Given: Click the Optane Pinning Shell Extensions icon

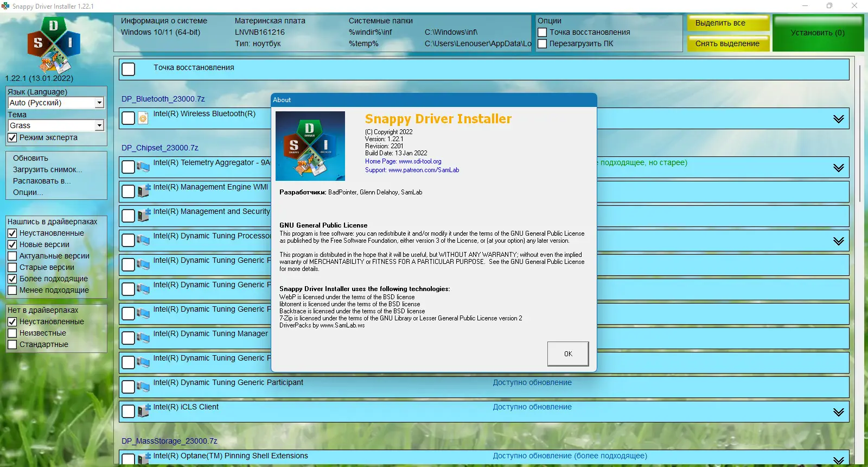Looking at the screenshot, I should (144, 459).
